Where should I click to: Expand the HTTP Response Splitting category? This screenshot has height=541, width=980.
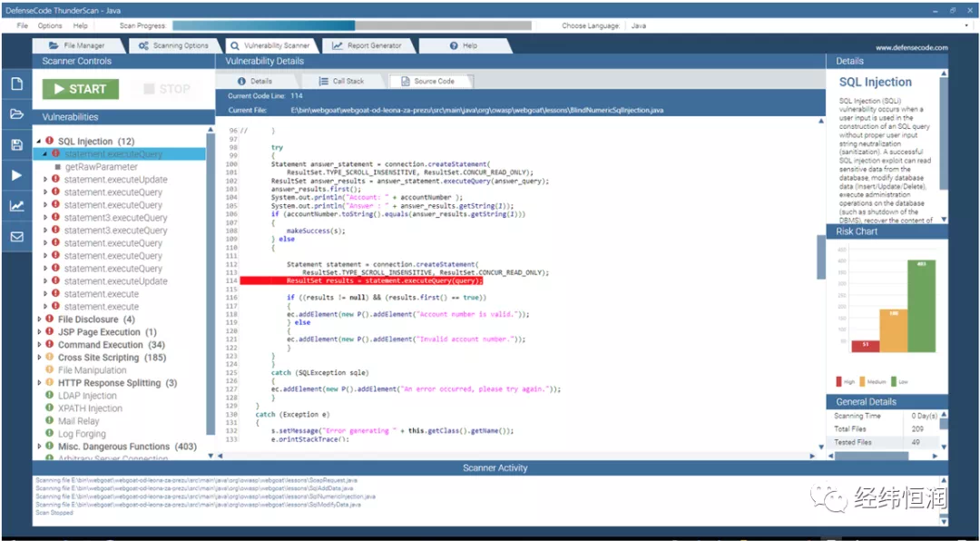pyautogui.click(x=39, y=383)
